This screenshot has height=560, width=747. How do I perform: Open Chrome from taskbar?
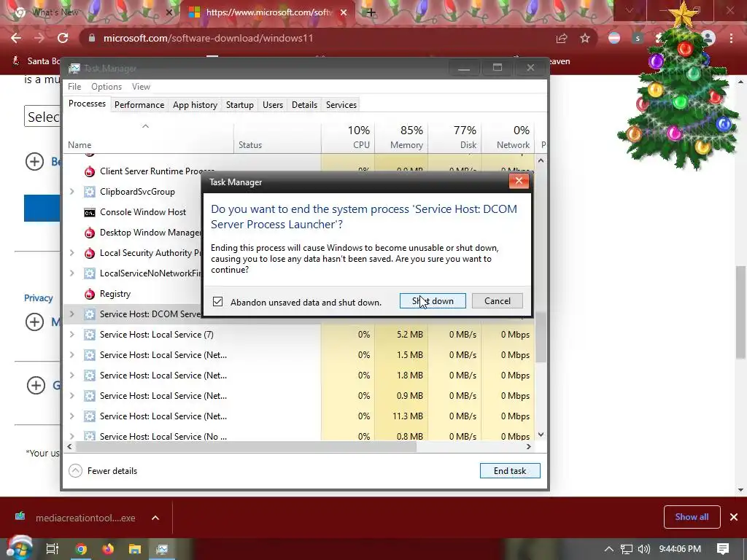[x=81, y=549]
